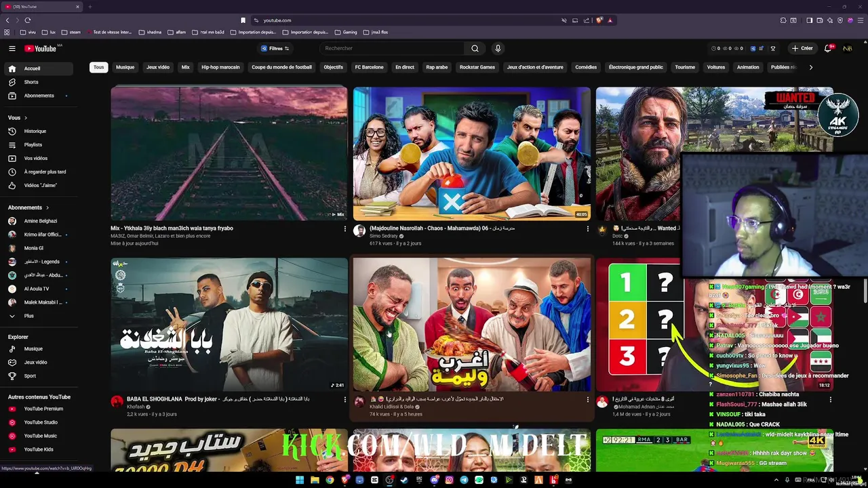Open the notifications bell

point(827,48)
